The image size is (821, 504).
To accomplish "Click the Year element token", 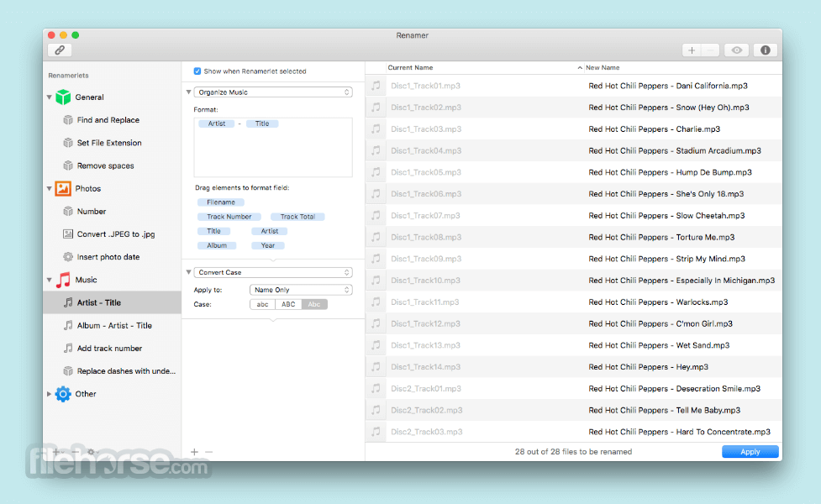I will [x=267, y=245].
